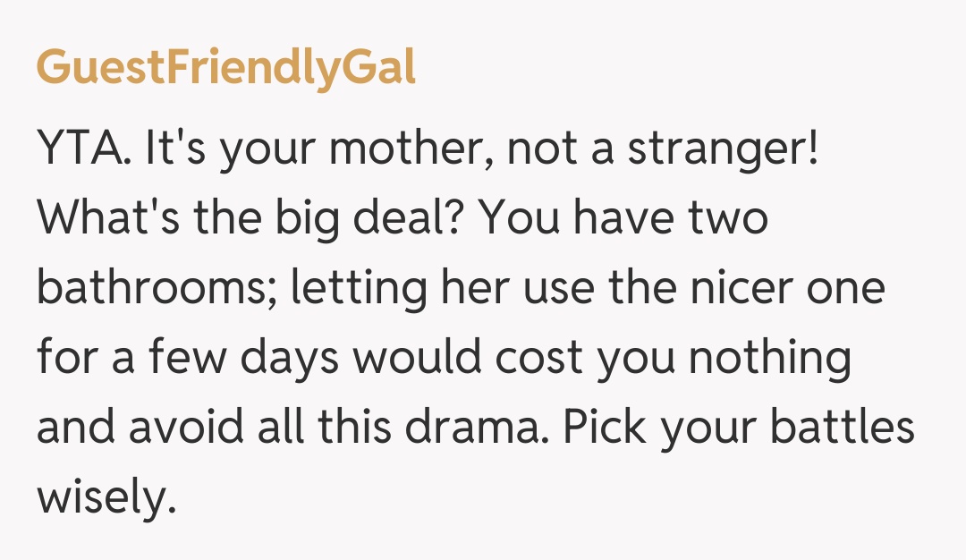The height and width of the screenshot is (560, 966).
Task: Click the words "would cost you nothing"
Action: point(601,358)
